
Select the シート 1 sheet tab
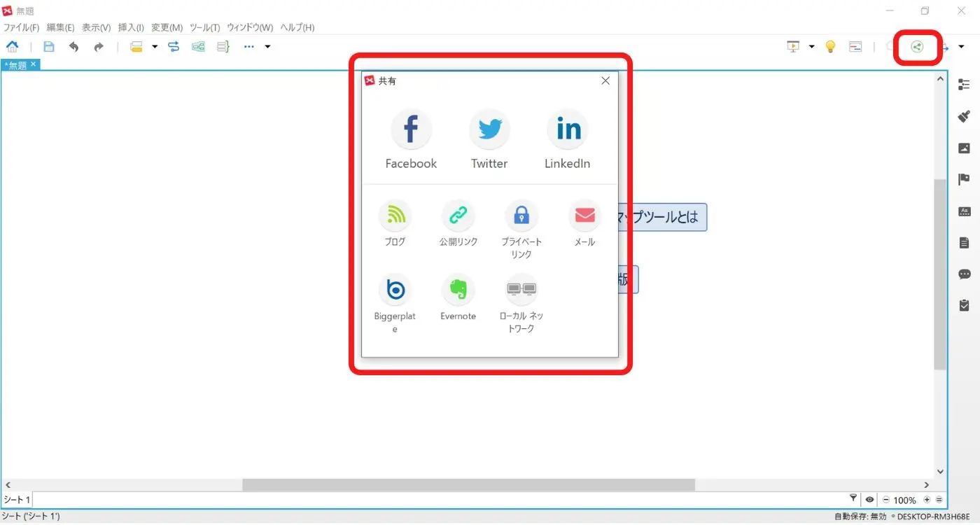[x=17, y=500]
